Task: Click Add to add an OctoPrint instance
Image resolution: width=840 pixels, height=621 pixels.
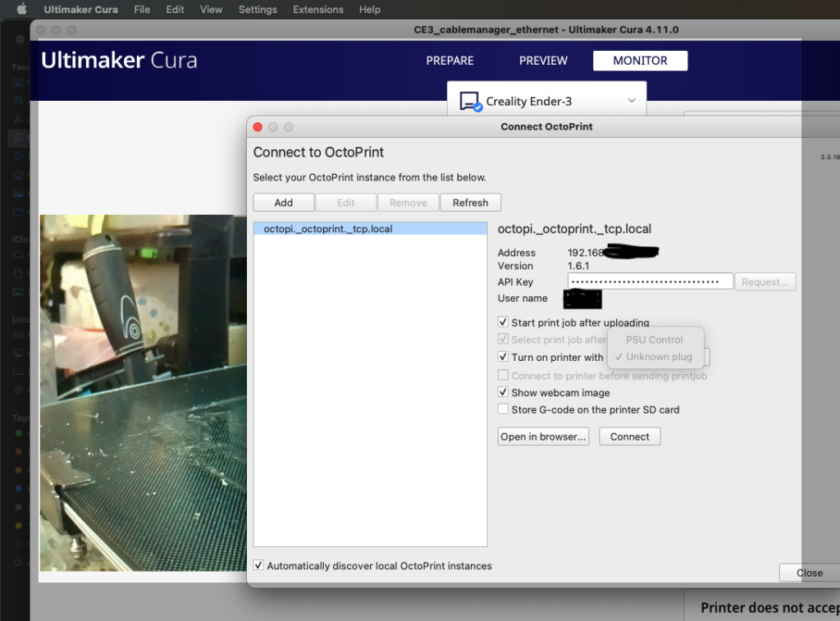Action: click(284, 203)
